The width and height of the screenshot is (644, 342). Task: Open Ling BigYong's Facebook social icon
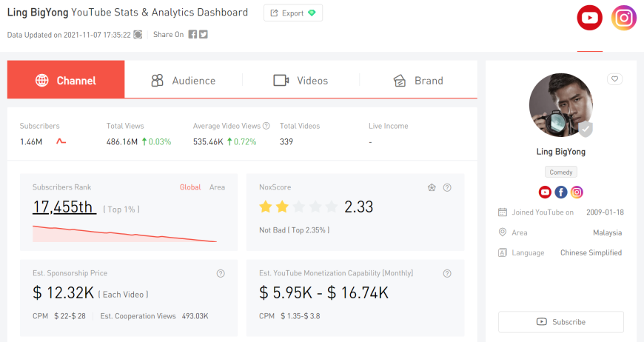[x=560, y=192]
